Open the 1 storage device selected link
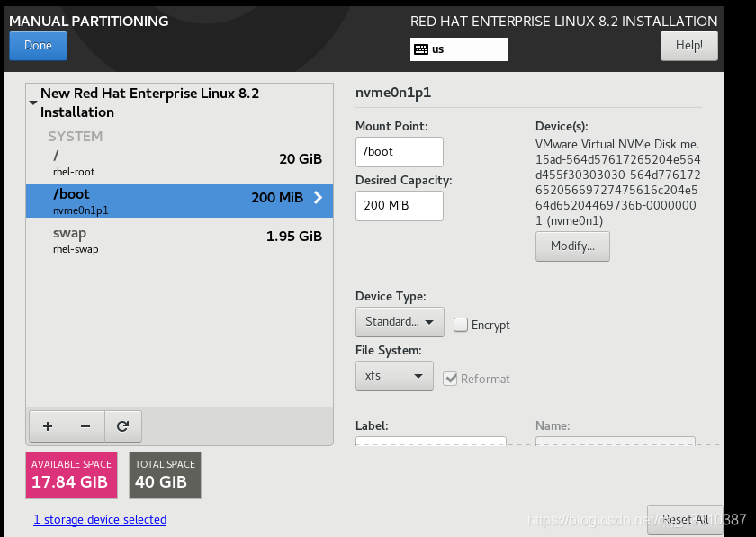The image size is (756, 537). [100, 520]
